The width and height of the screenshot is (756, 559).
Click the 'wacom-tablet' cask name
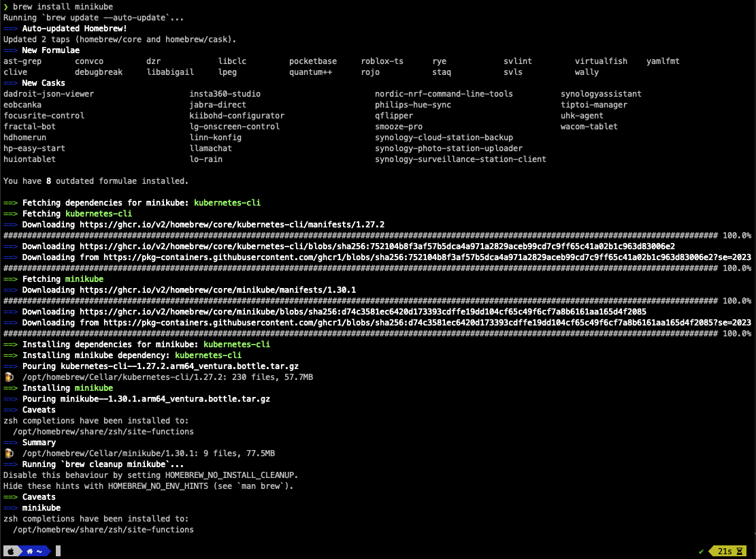589,127
